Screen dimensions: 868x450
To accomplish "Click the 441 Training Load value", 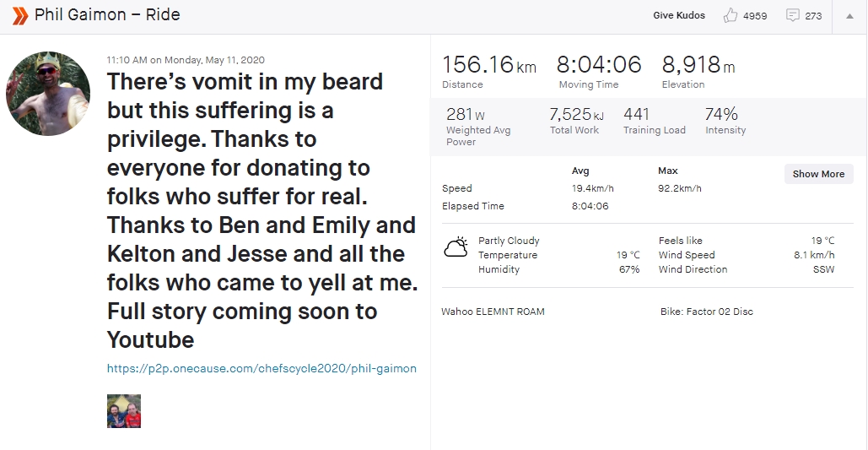I will tap(636, 114).
